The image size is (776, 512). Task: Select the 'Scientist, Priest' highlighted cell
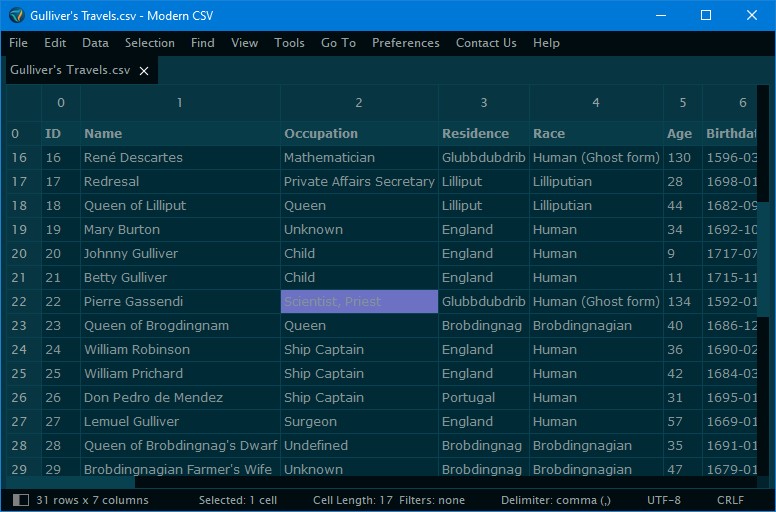coord(359,302)
